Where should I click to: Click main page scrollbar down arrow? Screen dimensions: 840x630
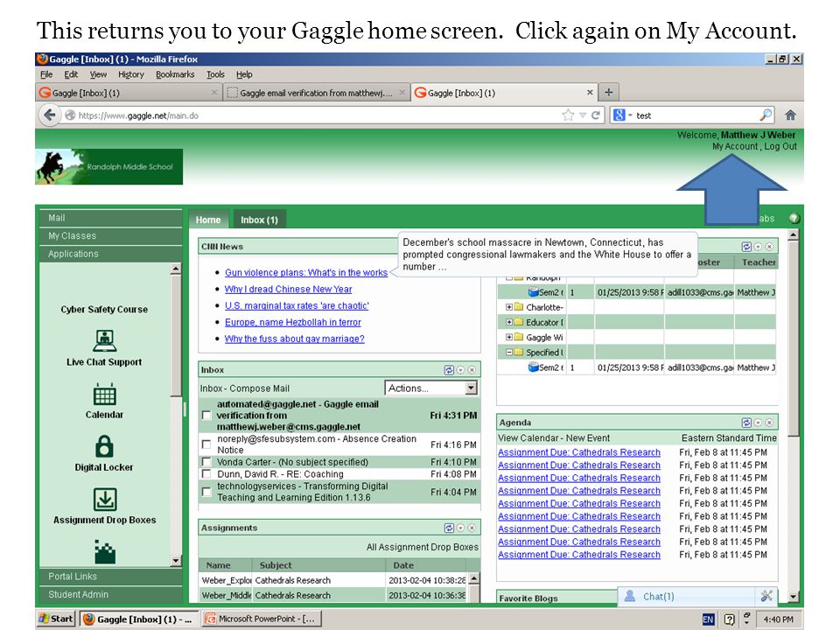[x=794, y=596]
